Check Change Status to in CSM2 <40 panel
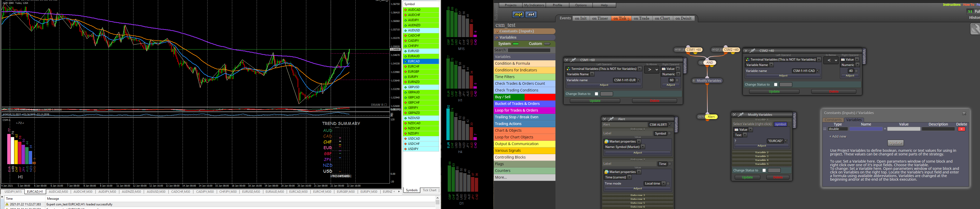Image resolution: width=980 pixels, height=209 pixels. pyautogui.click(x=775, y=85)
